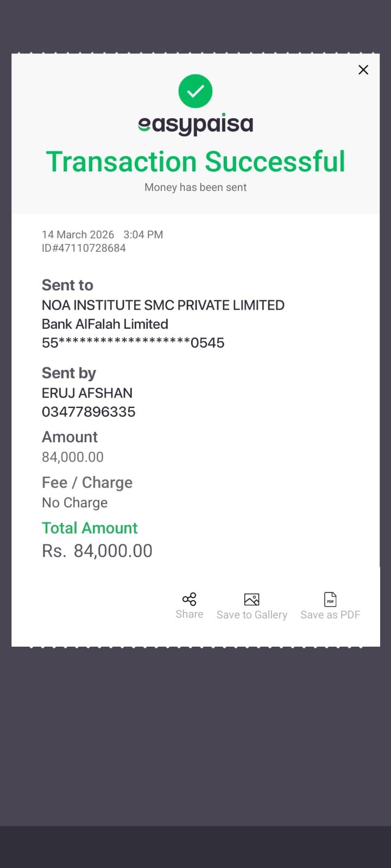Tap the sender phone number 03477896335

(89, 412)
